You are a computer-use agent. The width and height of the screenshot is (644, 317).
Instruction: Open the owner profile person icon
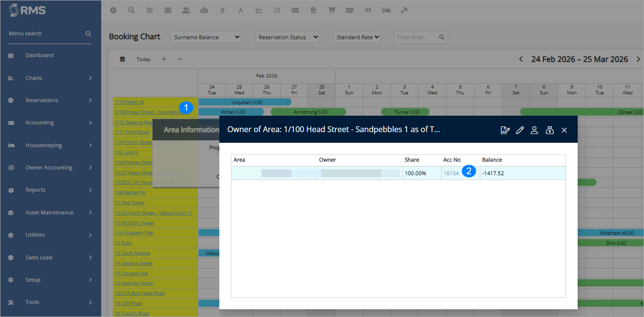[535, 130]
